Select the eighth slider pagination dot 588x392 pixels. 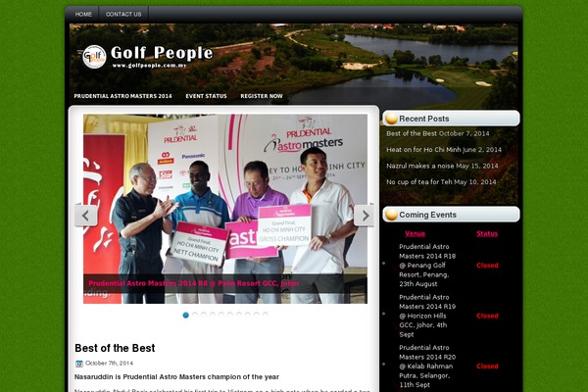pos(248,315)
